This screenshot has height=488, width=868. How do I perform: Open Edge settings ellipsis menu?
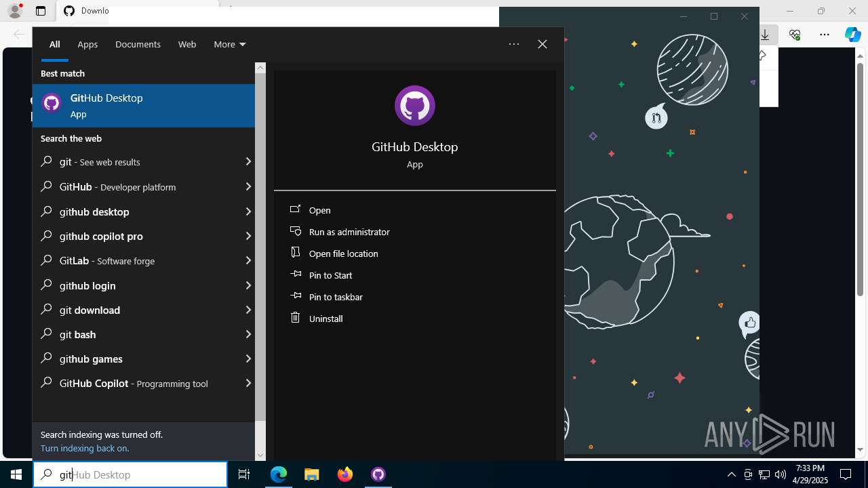click(x=825, y=35)
